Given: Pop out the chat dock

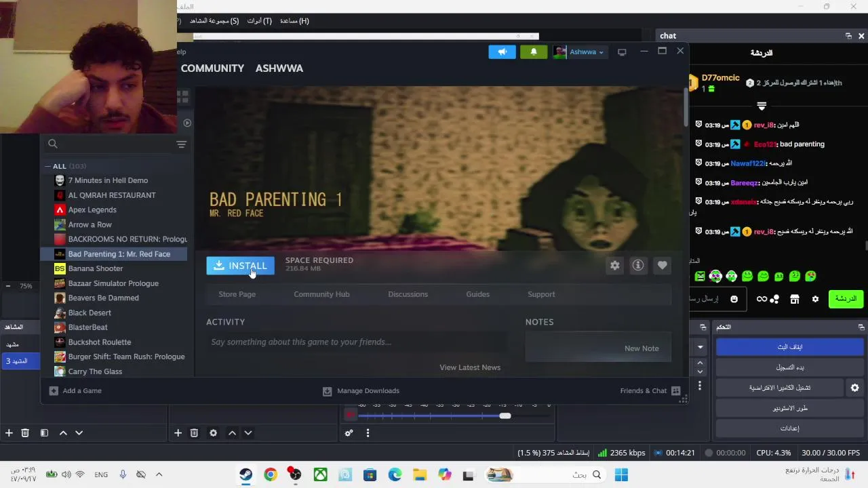Looking at the screenshot, I should coord(848,36).
